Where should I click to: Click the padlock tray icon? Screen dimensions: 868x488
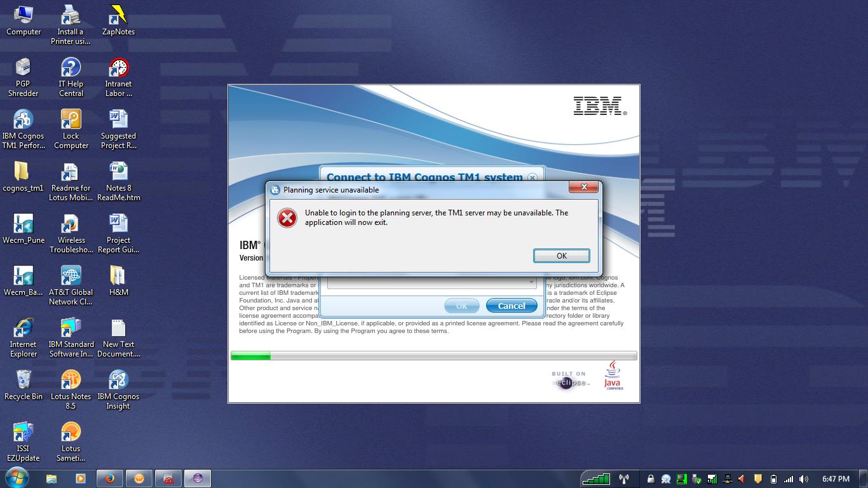tap(651, 479)
